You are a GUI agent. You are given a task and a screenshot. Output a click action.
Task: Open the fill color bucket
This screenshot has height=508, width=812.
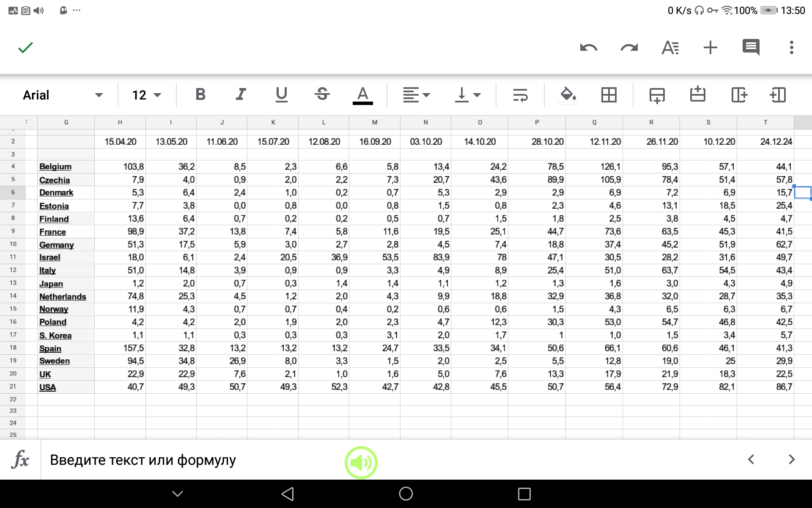[x=568, y=95]
